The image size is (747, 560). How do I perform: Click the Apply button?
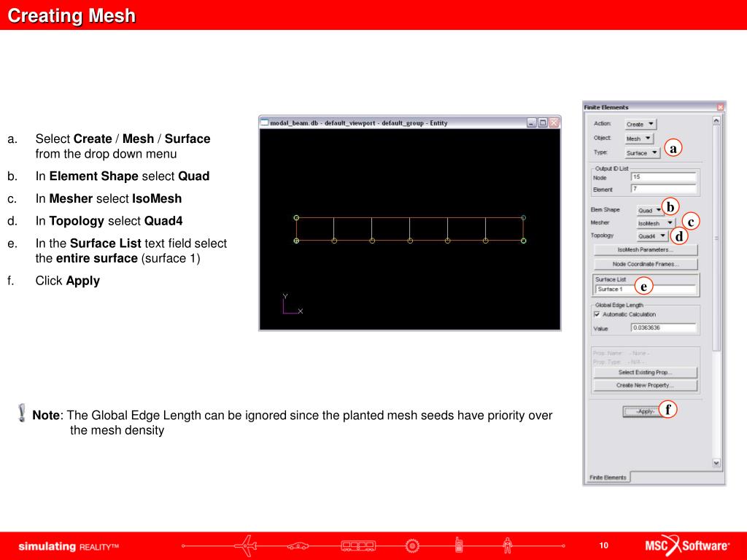646,411
